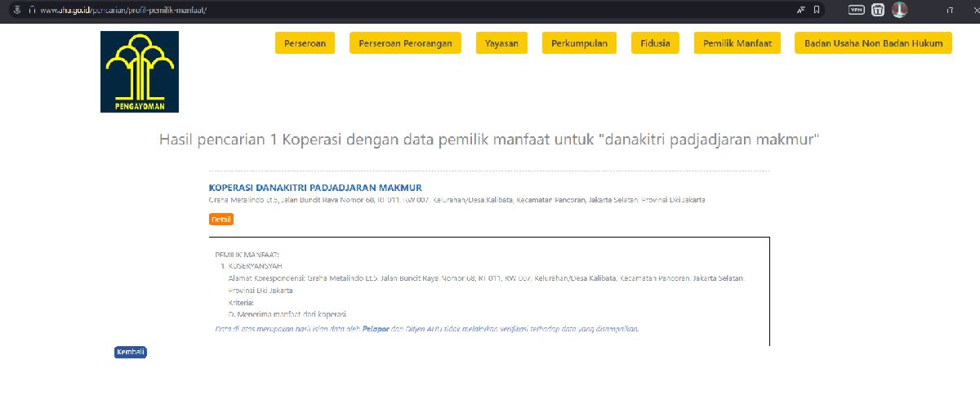Viewport: 980px width, 400px height.
Task: Select Fidusia from the navigation
Action: click(655, 43)
